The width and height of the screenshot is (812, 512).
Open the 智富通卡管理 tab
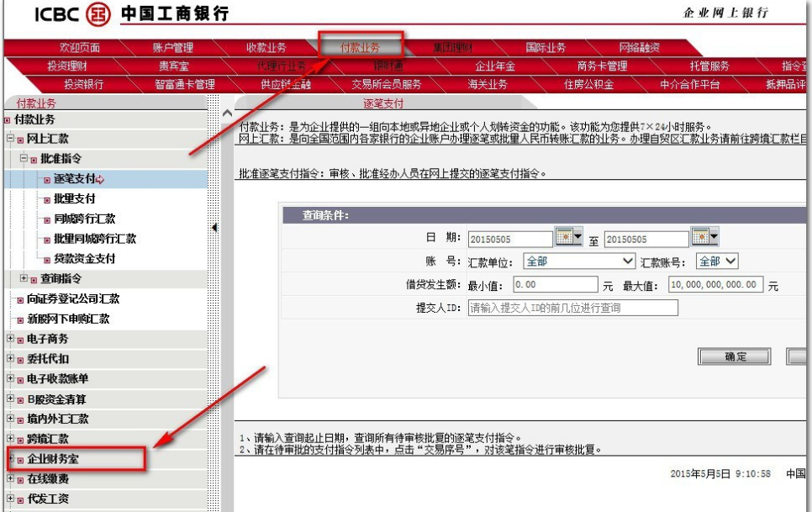click(184, 84)
